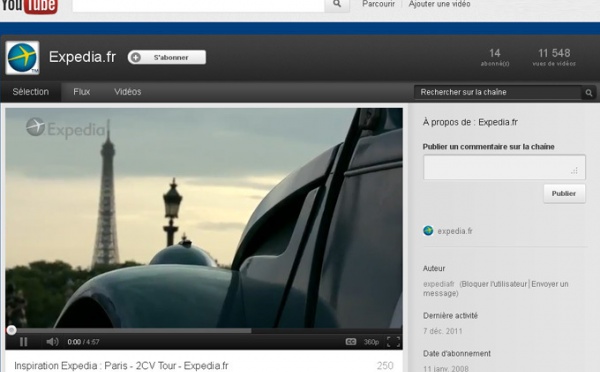Focus the channel comment text box
The height and width of the screenshot is (372, 600).
(x=504, y=167)
